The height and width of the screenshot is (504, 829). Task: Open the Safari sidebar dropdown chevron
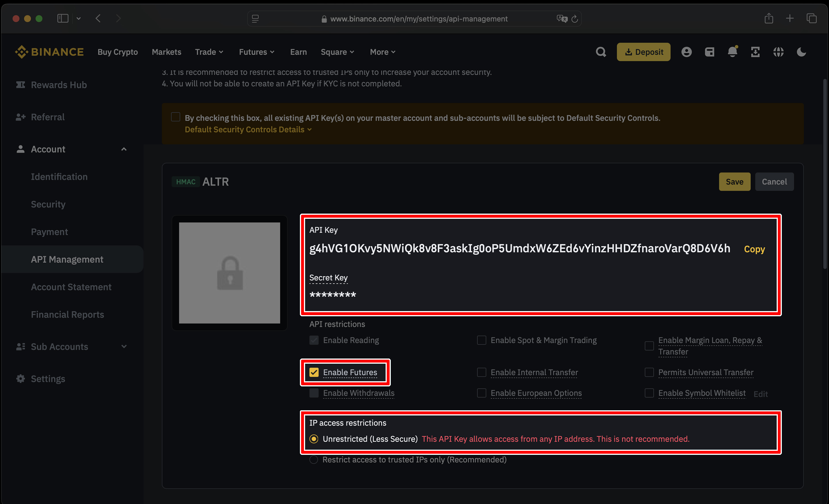point(79,18)
